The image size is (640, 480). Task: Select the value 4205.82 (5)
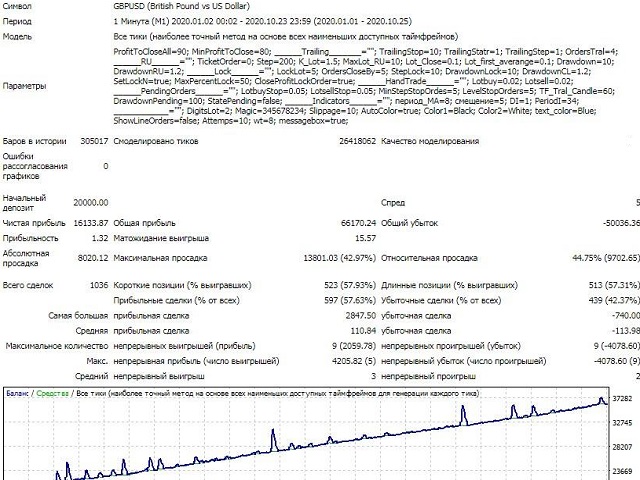point(354,361)
